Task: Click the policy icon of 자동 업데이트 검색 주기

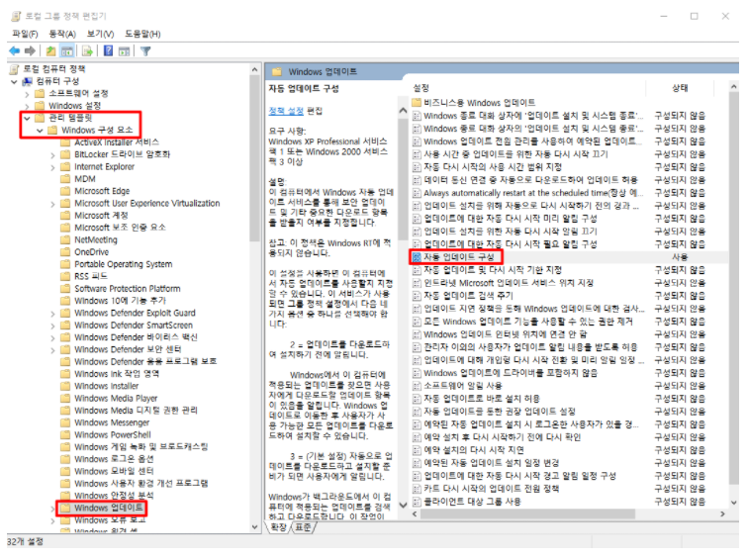Action: coord(417,296)
